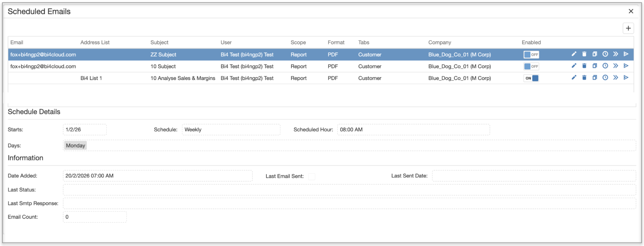
Task: Delete the 10 Analyse Sales & Margins email
Action: click(584, 78)
